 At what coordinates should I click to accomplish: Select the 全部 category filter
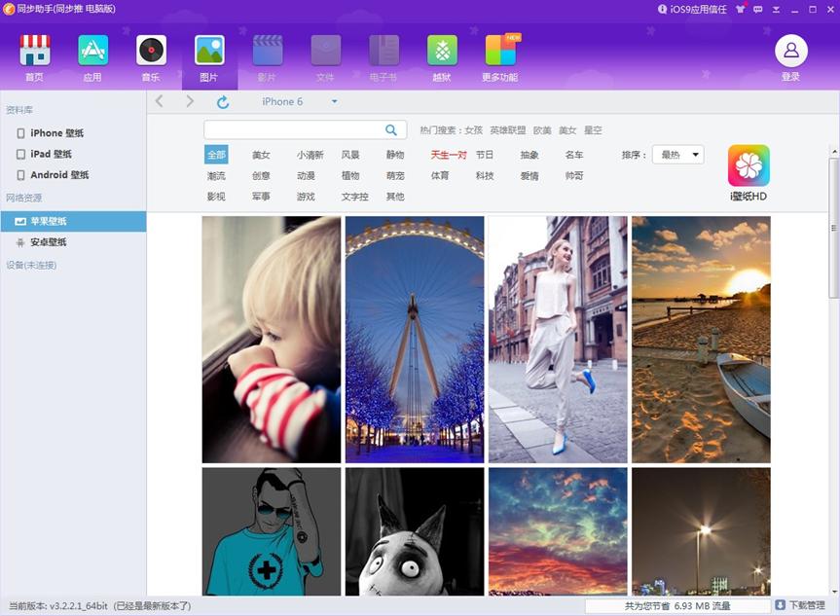tap(216, 155)
